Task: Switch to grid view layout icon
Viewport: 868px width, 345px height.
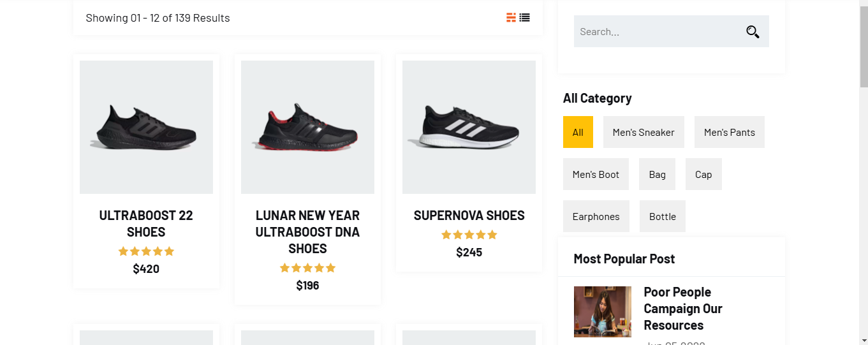Action: [x=511, y=18]
